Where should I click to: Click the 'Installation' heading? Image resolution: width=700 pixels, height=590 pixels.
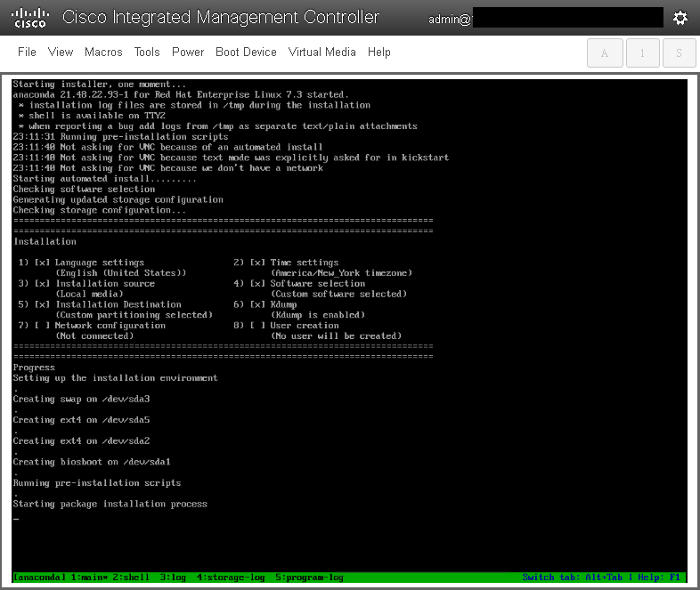(45, 242)
